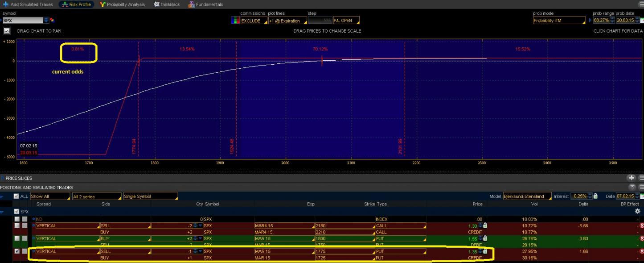Click the Delta column header

583,204
